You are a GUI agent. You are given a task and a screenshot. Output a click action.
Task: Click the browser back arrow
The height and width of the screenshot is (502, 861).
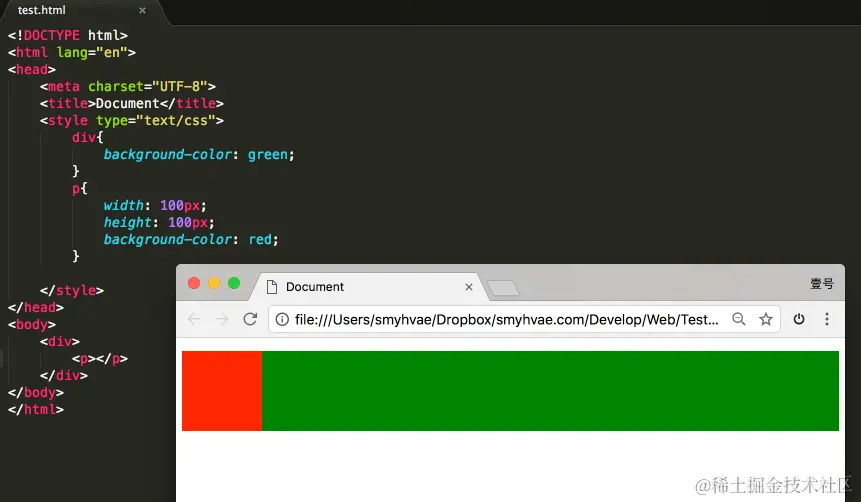(194, 319)
